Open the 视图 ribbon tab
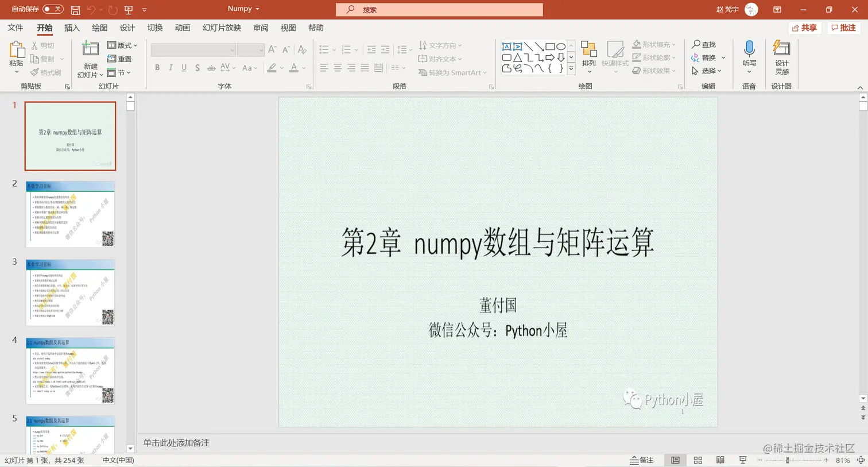868x467 pixels. [288, 27]
